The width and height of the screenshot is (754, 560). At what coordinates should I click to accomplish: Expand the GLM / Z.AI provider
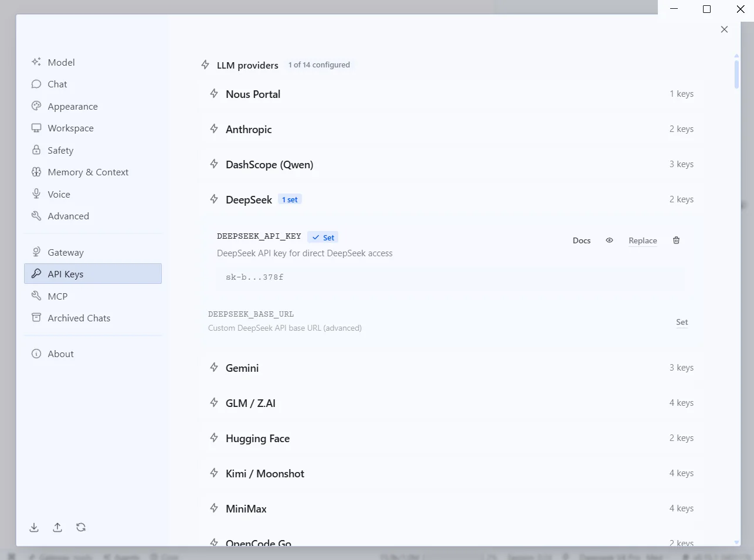point(451,403)
